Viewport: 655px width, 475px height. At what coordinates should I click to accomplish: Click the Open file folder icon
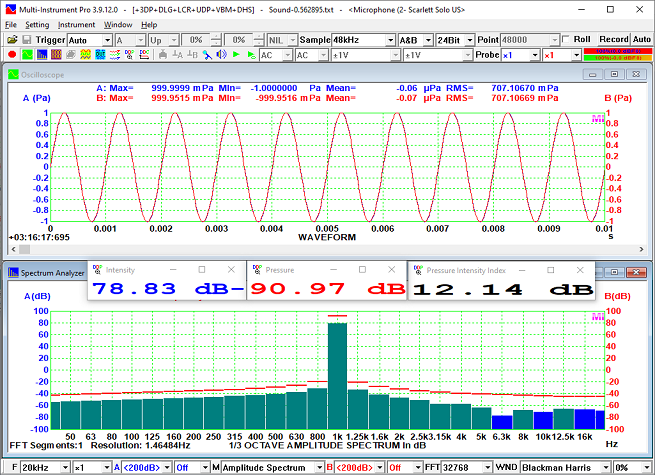click(10, 39)
